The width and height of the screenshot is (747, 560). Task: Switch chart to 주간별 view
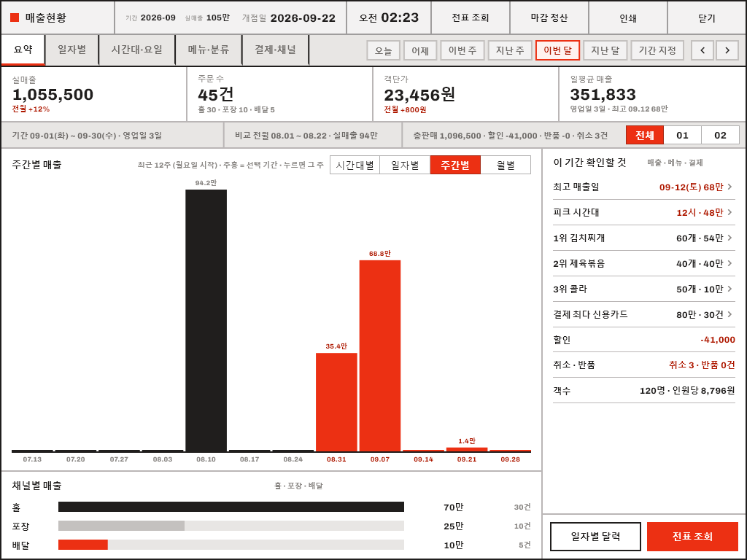455,166
